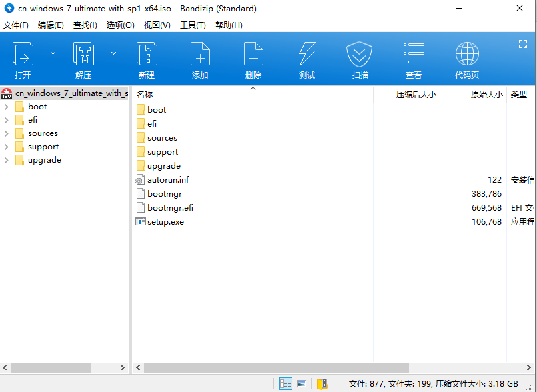
Task: Click the 106,768 original size value
Action: (487, 222)
